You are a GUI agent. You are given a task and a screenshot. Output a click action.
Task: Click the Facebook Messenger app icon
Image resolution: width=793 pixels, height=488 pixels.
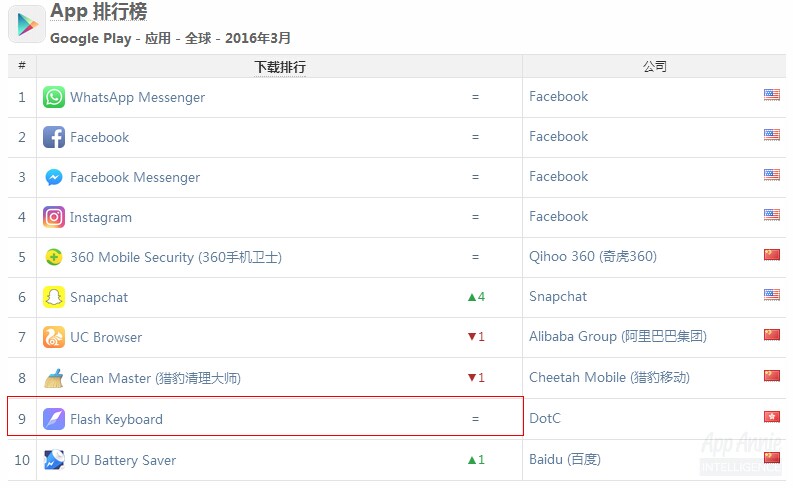coord(54,177)
